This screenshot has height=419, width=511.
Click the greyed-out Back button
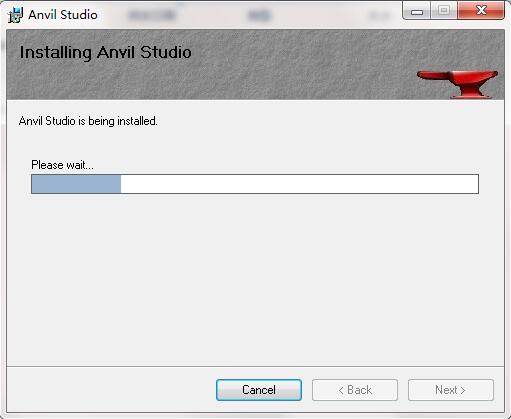355,390
